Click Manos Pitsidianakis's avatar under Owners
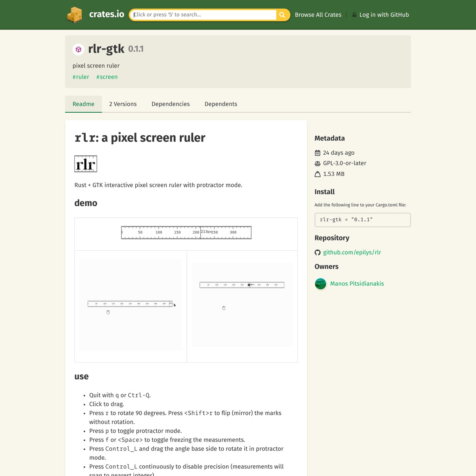Screen dimensions: 476x476 tap(321, 284)
